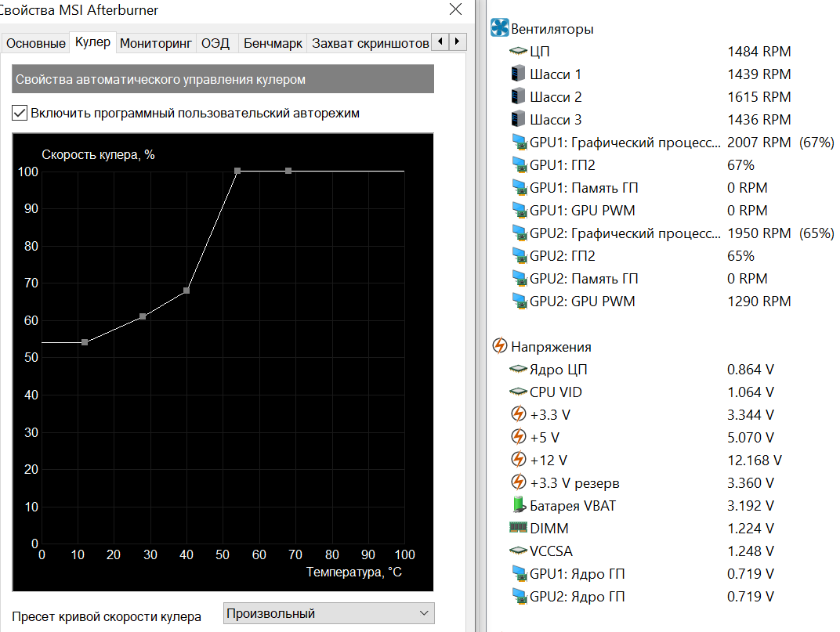The width and height of the screenshot is (840, 632).
Task: Click the fan curve point at 61% speed
Action: pyautogui.click(x=143, y=316)
